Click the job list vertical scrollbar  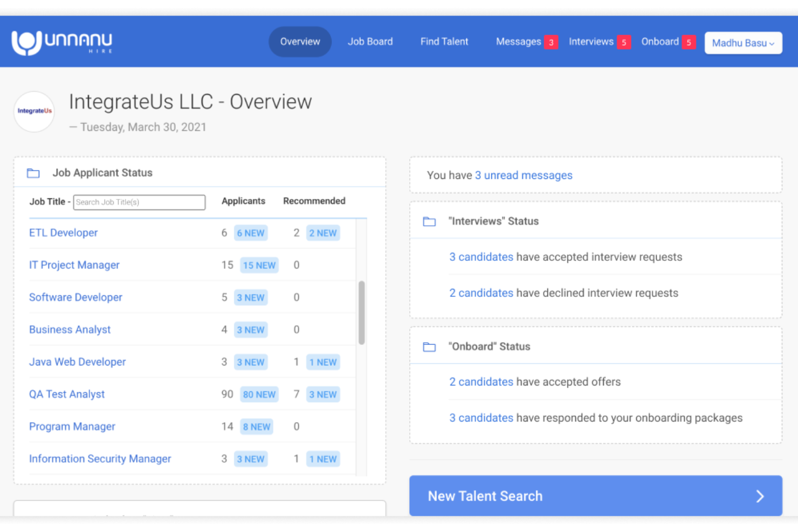coord(361,313)
